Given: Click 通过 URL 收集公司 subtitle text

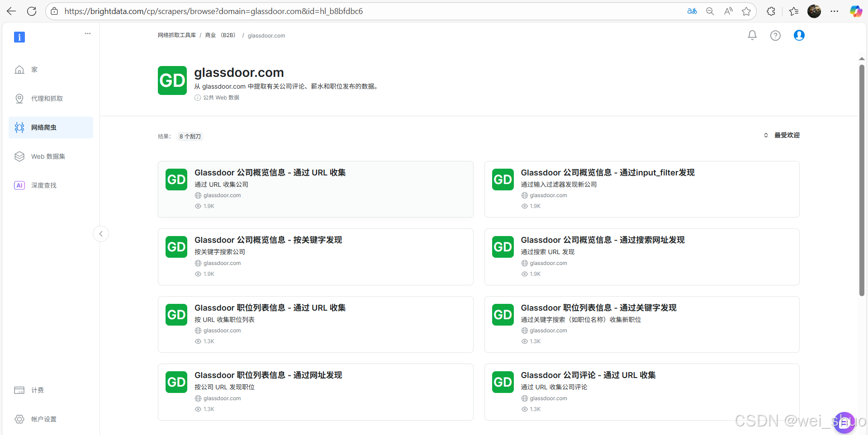Looking at the screenshot, I should (x=222, y=184).
